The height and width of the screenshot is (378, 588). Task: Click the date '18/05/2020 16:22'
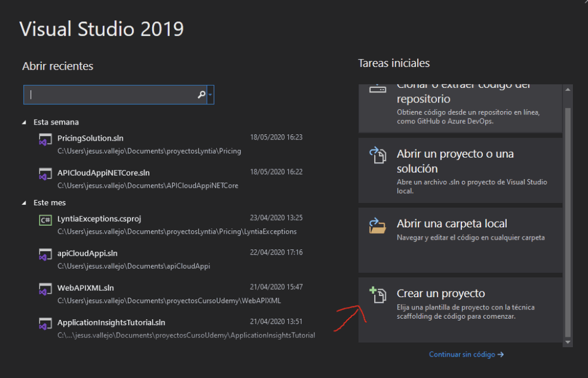pos(277,172)
